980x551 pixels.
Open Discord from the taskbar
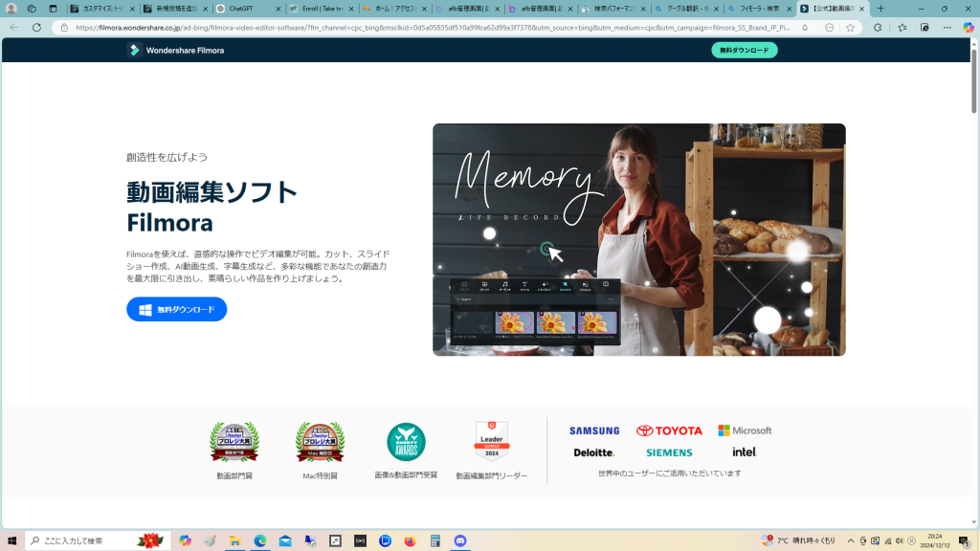coord(459,540)
